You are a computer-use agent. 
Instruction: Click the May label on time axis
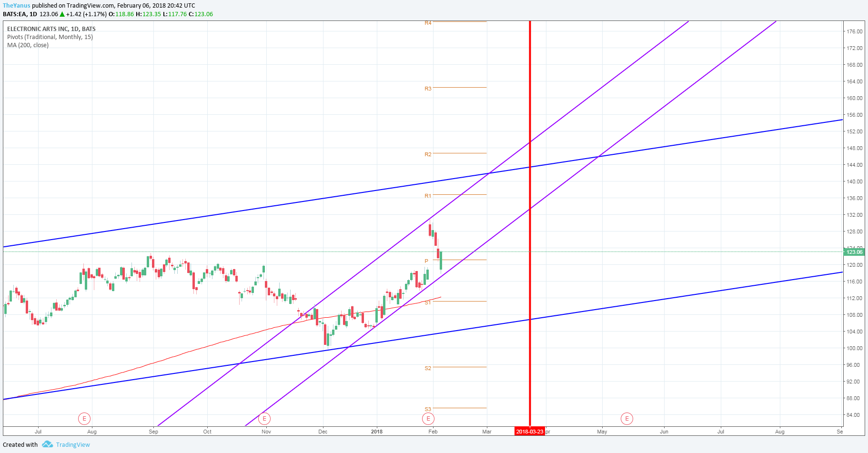(x=602, y=432)
